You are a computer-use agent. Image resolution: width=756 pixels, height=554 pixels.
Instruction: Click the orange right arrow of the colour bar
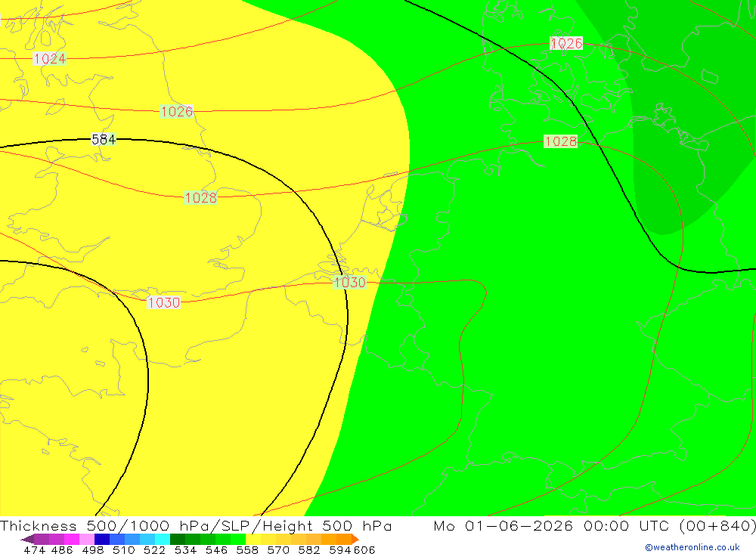click(355, 539)
